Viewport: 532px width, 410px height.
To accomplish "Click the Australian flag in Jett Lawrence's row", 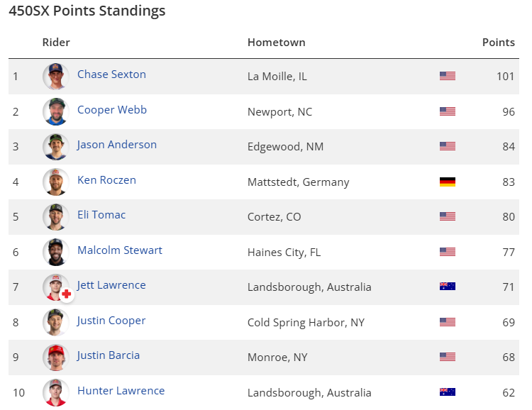I will (447, 287).
